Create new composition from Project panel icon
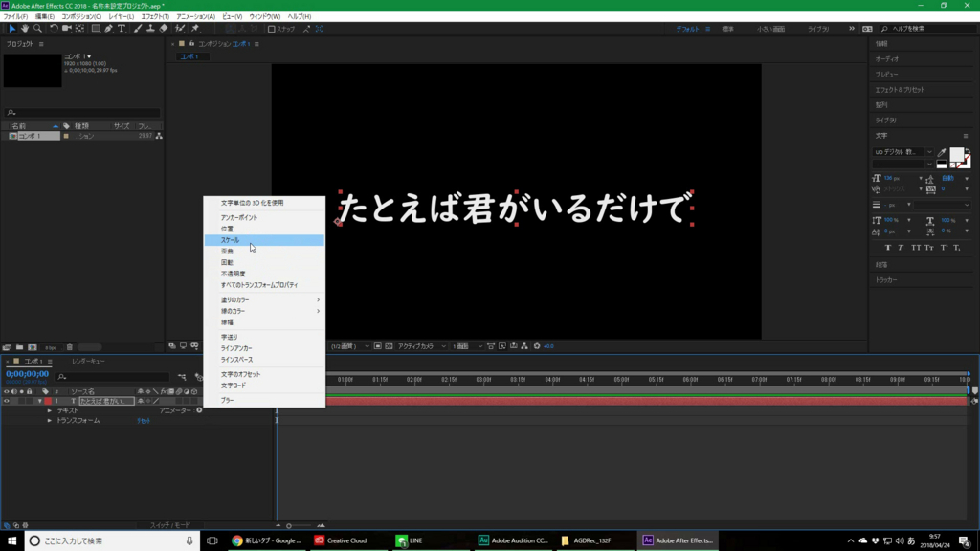This screenshot has width=980, height=551. [33, 347]
